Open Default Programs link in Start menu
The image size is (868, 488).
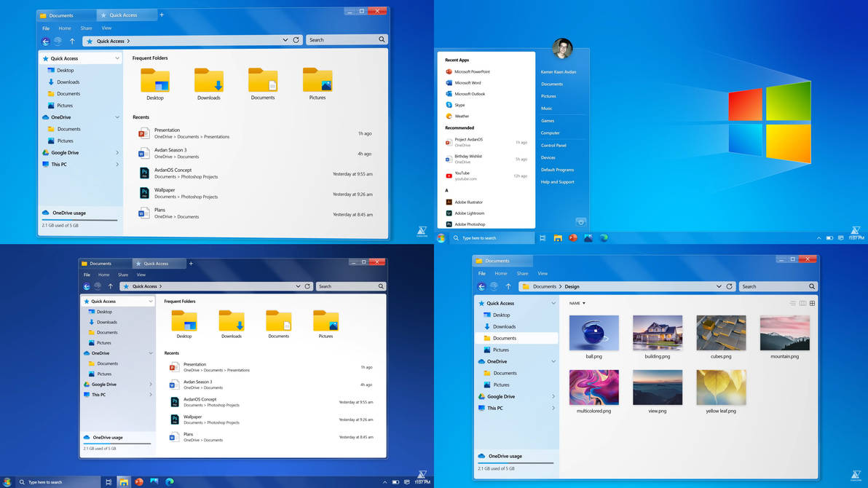tap(558, 170)
